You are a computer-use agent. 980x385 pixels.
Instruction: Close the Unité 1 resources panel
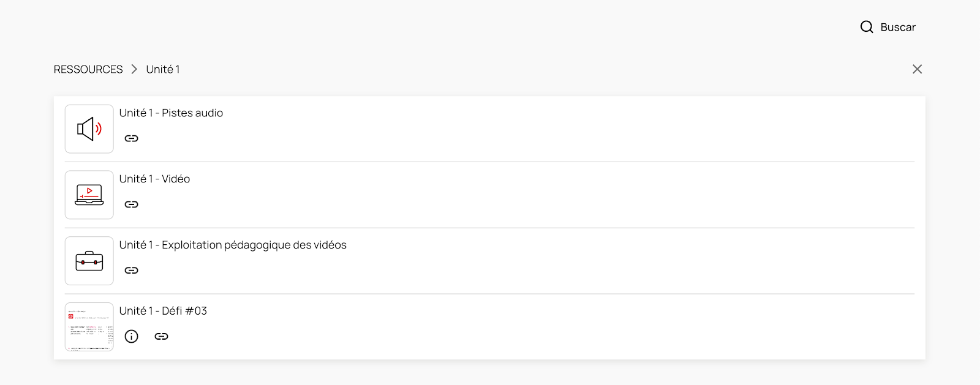pyautogui.click(x=917, y=69)
